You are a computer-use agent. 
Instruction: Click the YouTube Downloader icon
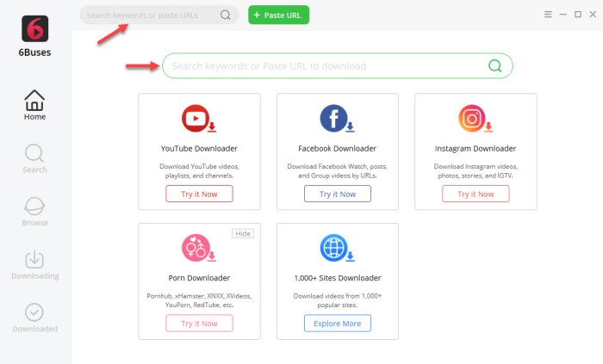[199, 118]
